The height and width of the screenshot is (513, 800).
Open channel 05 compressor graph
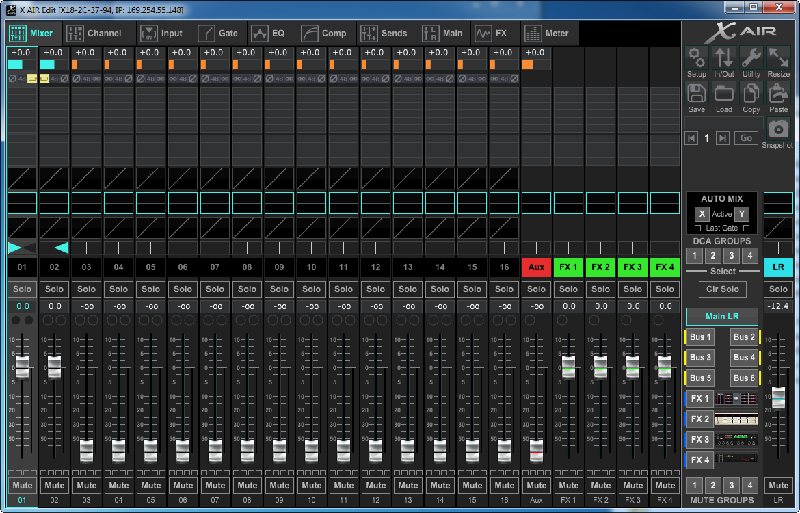(151, 228)
